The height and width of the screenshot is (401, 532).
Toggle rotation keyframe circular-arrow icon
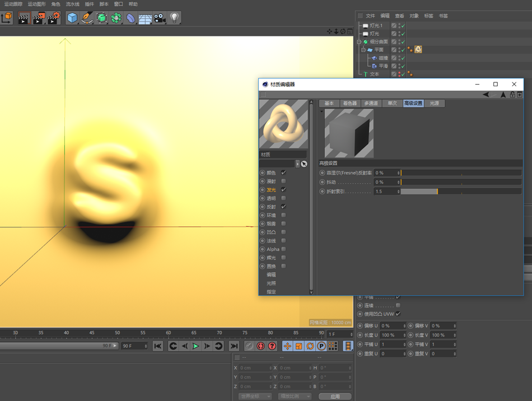click(310, 346)
